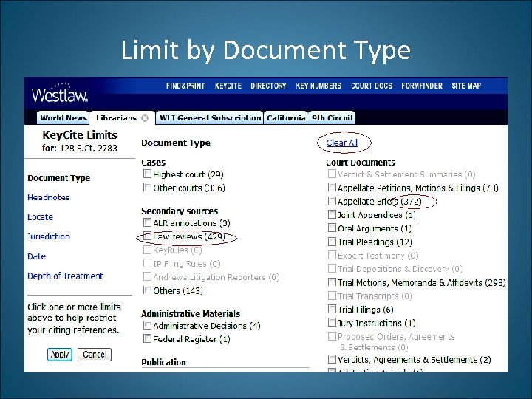Go to DIRECTORY in the top navigation
This screenshot has width=532, height=399.
click(268, 86)
